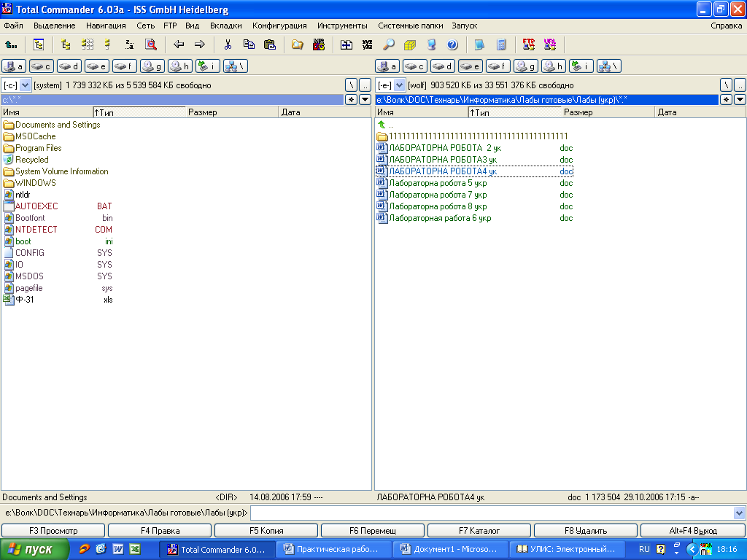Open file search magnifying glass icon
The width and height of the screenshot is (747, 560).
tap(389, 44)
